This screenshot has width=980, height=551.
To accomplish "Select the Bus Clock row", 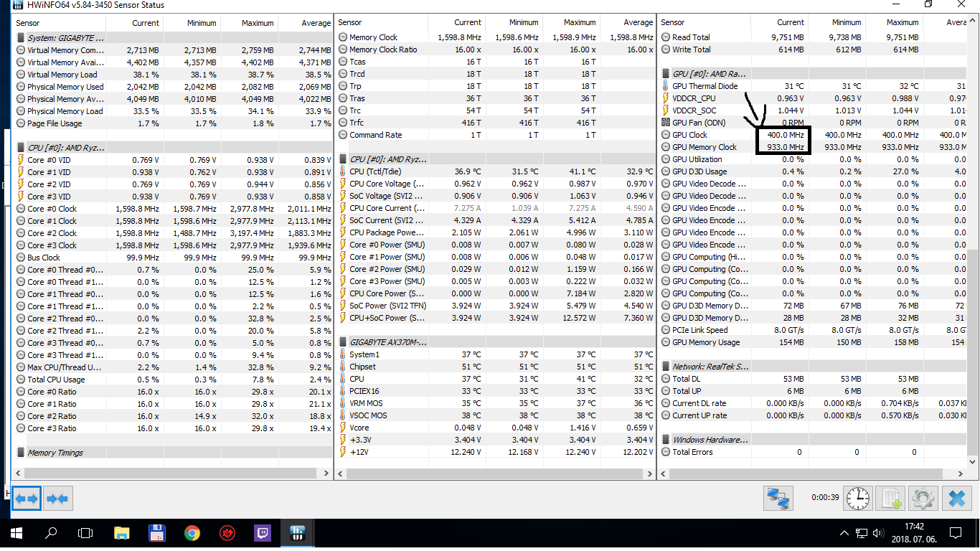I will [172, 258].
